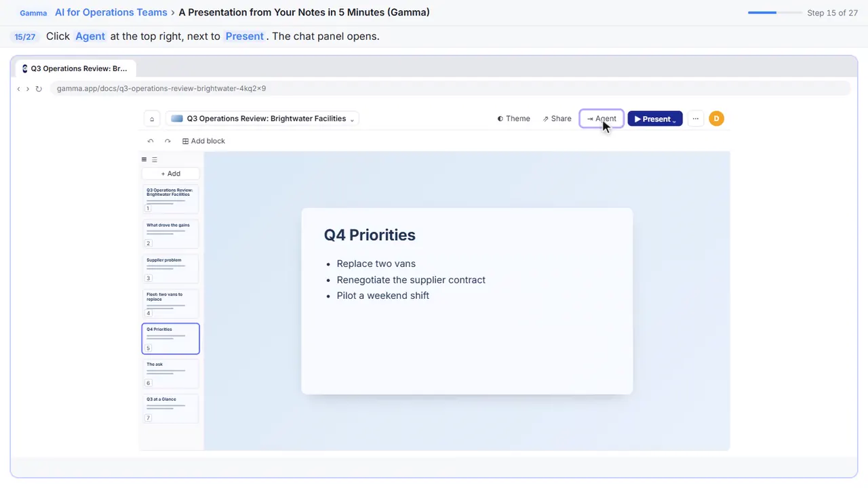This screenshot has width=868, height=488.
Task: Click the undo arrow icon
Action: point(151,141)
